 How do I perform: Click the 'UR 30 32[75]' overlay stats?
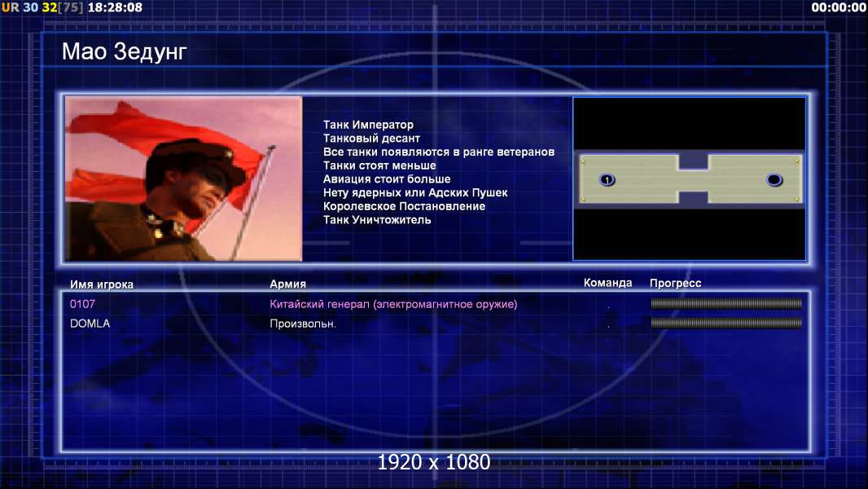(42, 7)
